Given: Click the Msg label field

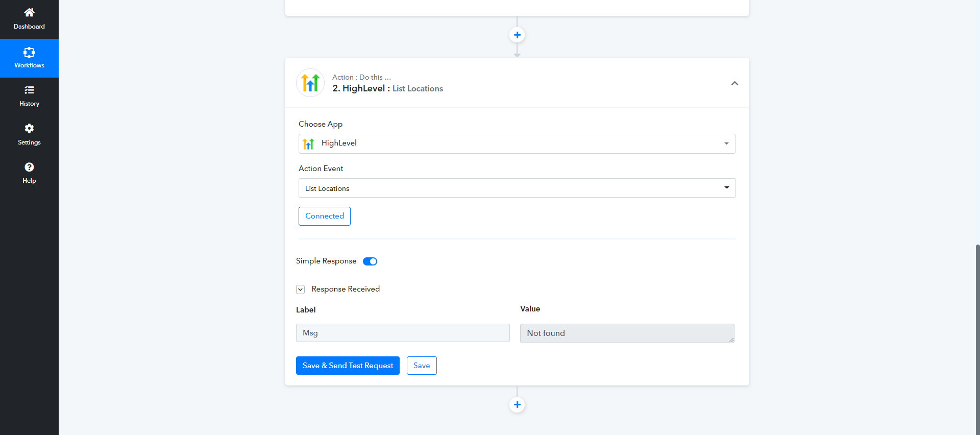Looking at the screenshot, I should point(403,333).
